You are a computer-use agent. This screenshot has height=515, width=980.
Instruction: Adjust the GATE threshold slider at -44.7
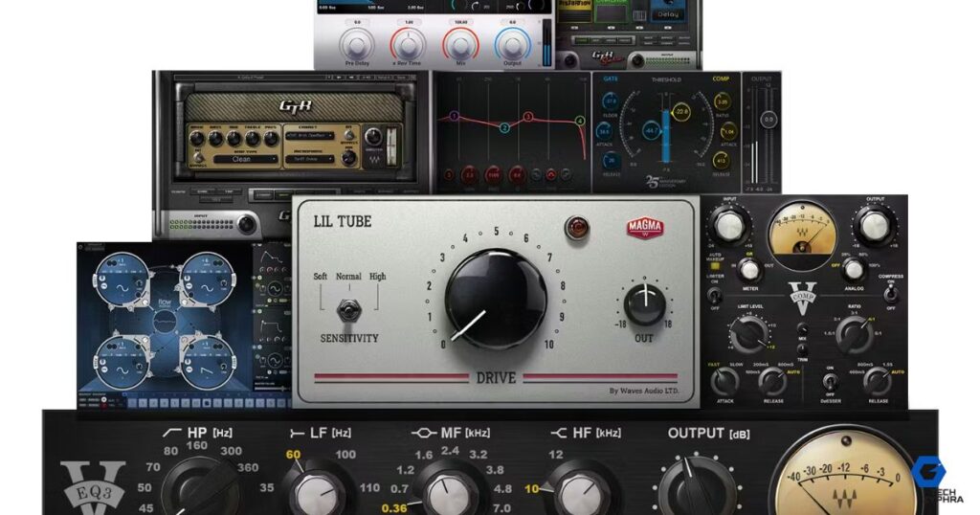[x=651, y=130]
